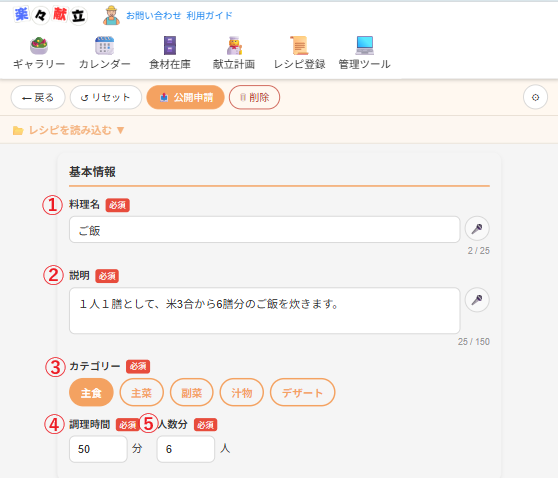Select the 副菜 category
The width and height of the screenshot is (558, 478).
point(192,393)
